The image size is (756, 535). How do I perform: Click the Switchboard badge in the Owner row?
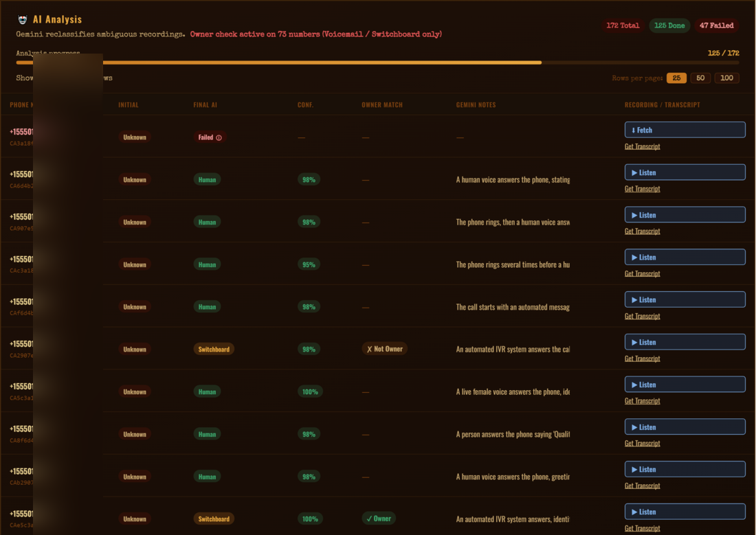tap(214, 519)
